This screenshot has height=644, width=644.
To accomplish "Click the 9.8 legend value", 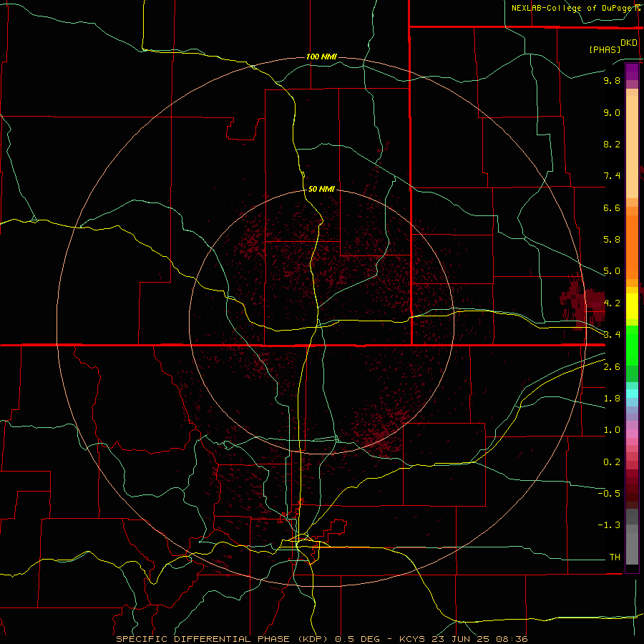I will coord(612,80).
